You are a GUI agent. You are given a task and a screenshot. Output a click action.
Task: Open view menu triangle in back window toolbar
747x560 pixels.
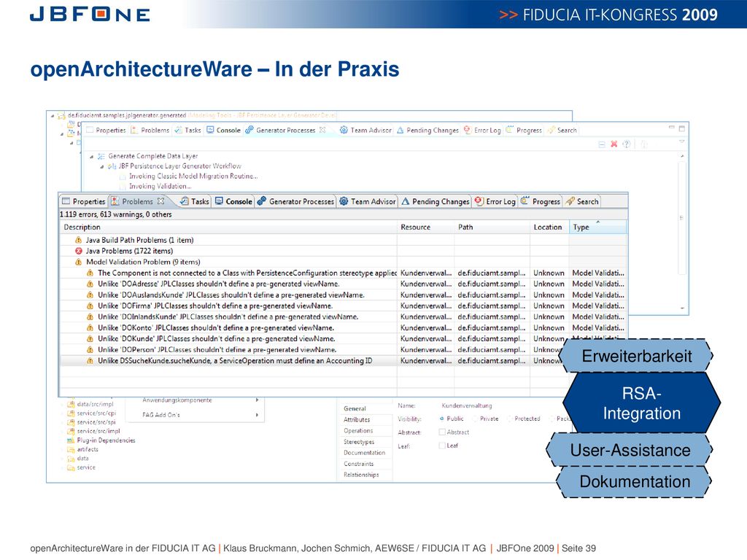[682, 141]
